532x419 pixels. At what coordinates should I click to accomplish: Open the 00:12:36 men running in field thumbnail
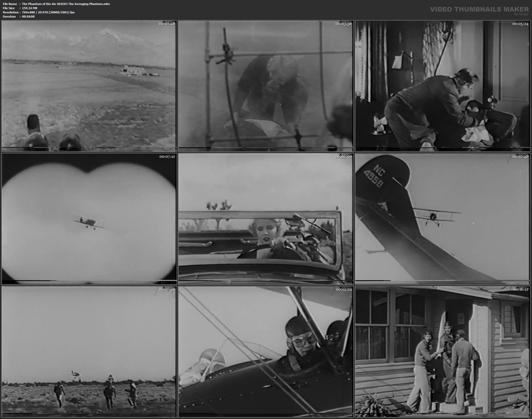[89, 351]
